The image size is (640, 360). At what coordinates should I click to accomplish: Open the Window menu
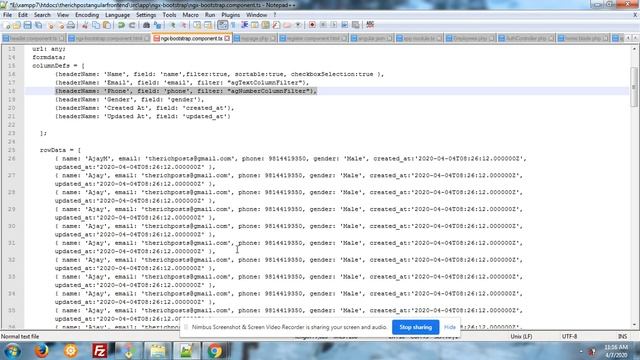(x=256, y=15)
